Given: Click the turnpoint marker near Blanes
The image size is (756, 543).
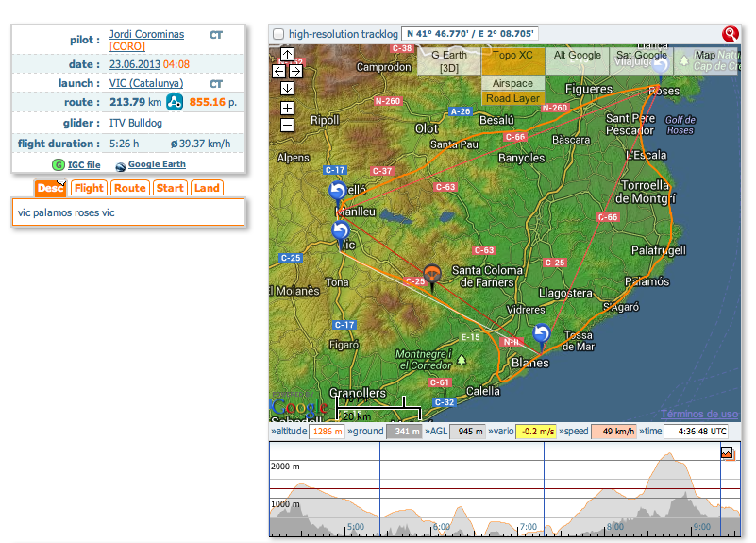Looking at the screenshot, I should coord(541,335).
